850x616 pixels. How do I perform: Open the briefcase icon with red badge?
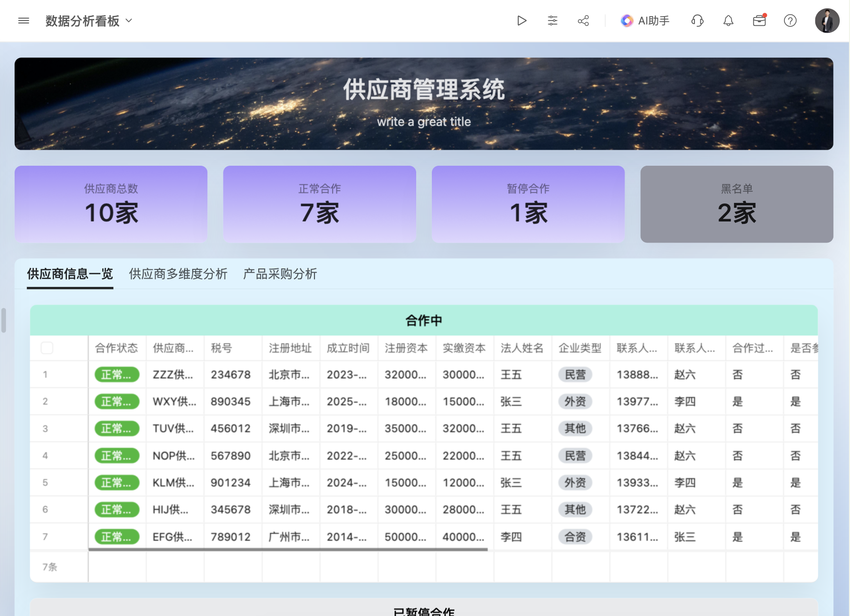759,22
